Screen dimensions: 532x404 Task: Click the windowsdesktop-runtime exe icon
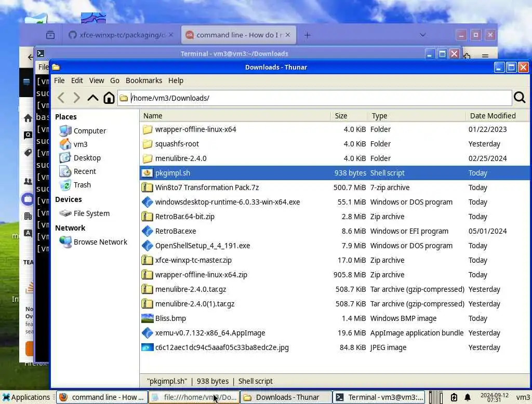click(147, 202)
